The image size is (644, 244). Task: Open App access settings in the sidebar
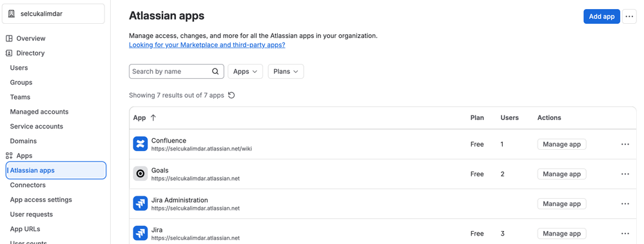pyautogui.click(x=41, y=199)
